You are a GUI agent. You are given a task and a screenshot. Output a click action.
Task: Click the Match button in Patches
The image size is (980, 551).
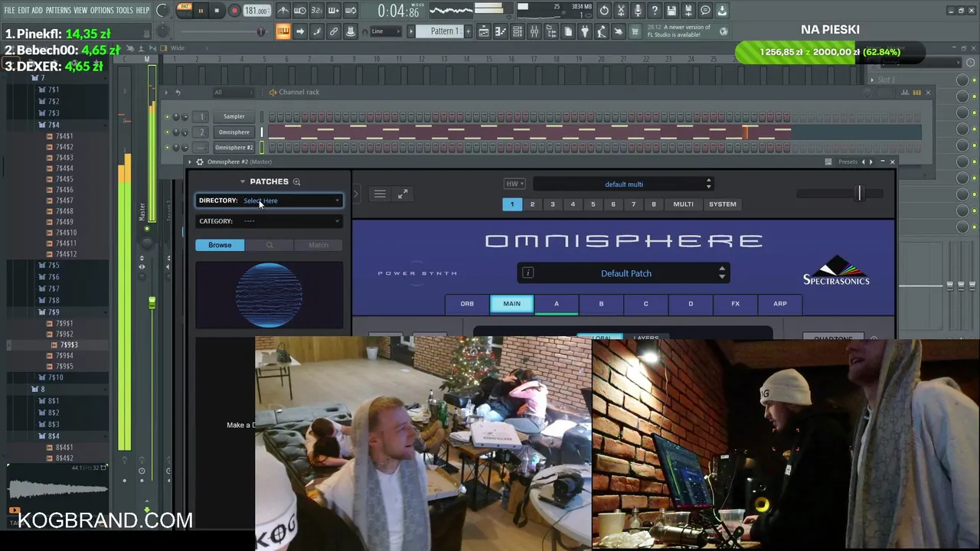318,245
